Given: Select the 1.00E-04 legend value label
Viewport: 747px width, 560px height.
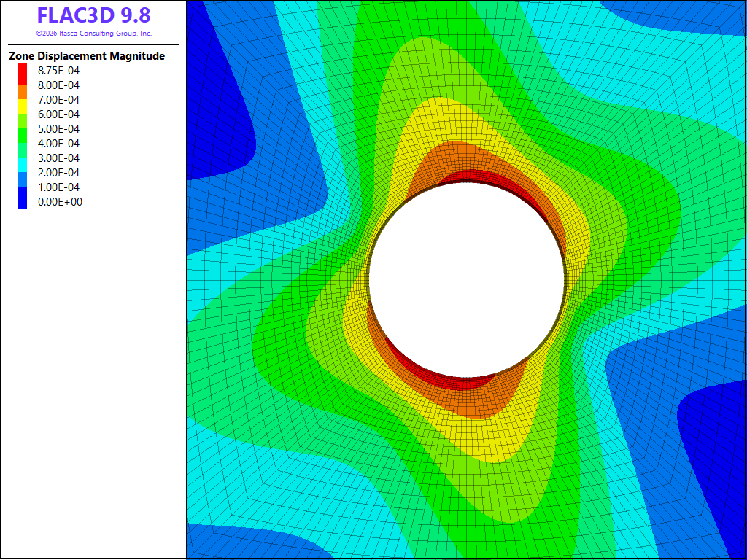Looking at the screenshot, I should click(58, 187).
